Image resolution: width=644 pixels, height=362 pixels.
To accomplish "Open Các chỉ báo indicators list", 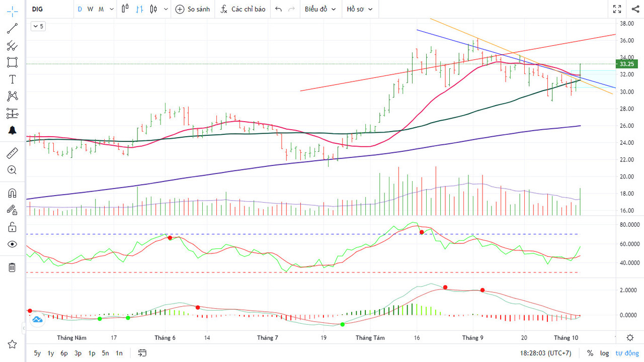I will (x=243, y=9).
